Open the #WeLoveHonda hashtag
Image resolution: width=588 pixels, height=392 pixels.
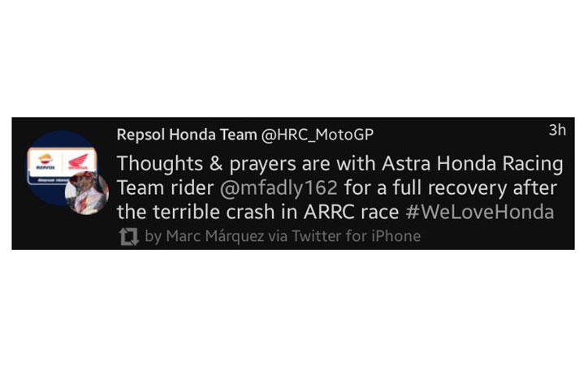point(480,212)
